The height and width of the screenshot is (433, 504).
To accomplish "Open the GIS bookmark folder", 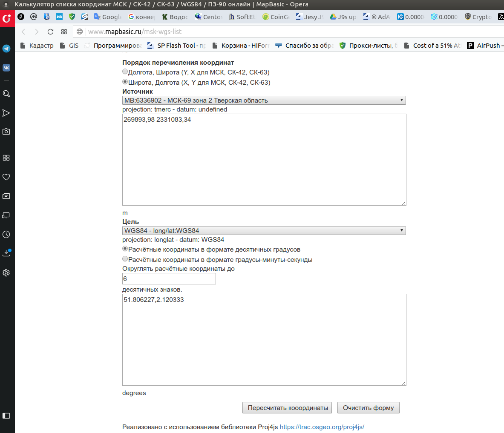I will 69,46.
